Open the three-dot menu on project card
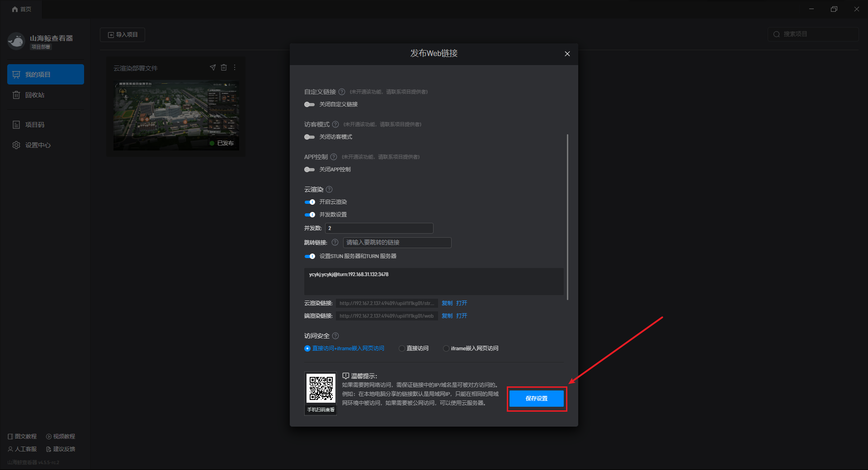The width and height of the screenshot is (868, 470). click(235, 67)
